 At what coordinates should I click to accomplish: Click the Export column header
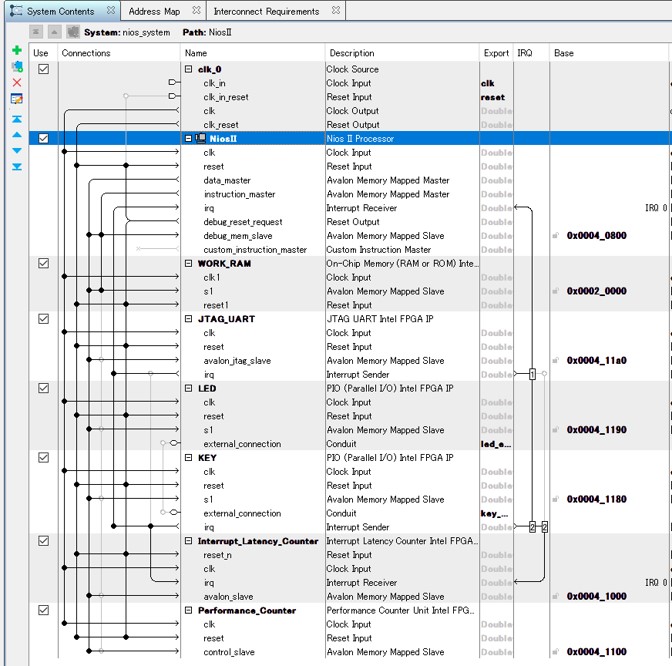coord(496,53)
